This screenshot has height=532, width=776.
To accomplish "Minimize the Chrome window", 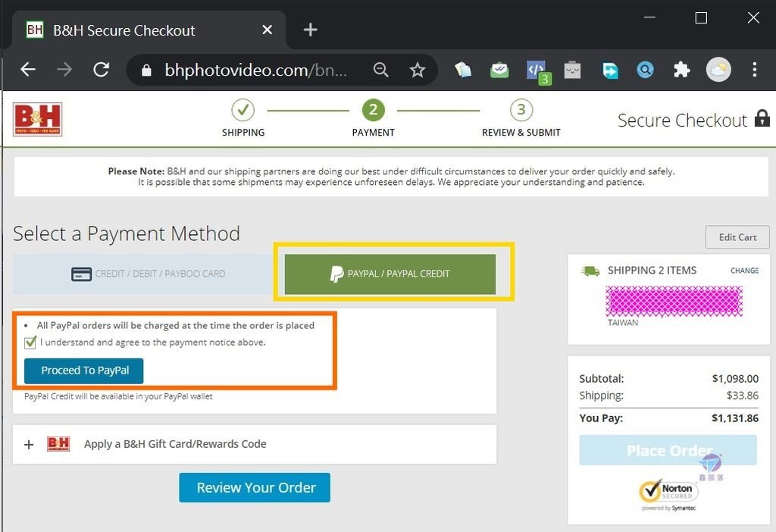I will (649, 17).
